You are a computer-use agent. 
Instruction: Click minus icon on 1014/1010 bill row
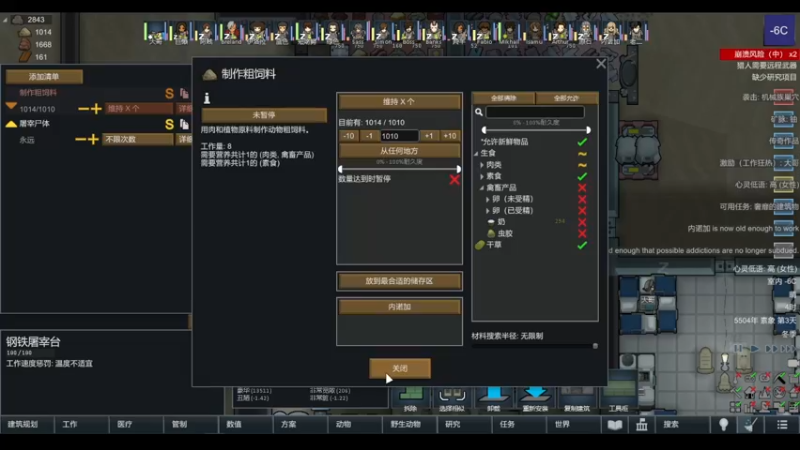pos(83,109)
